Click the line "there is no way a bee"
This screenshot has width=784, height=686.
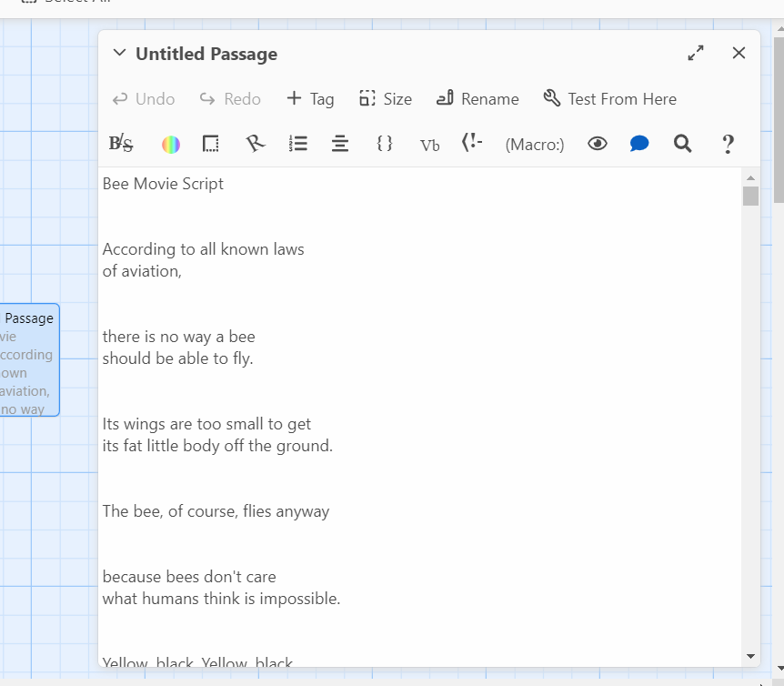pyautogui.click(x=178, y=337)
